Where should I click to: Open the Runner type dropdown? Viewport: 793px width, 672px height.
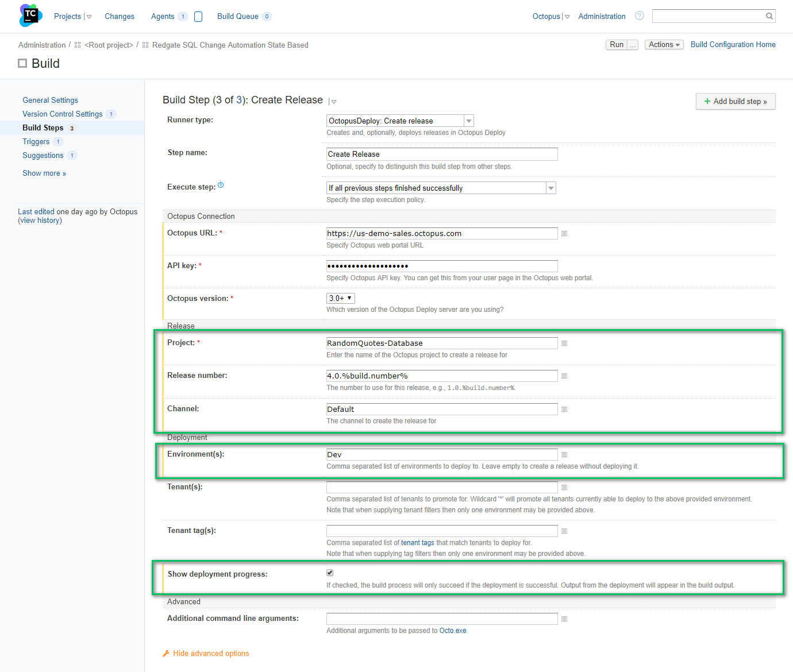469,121
